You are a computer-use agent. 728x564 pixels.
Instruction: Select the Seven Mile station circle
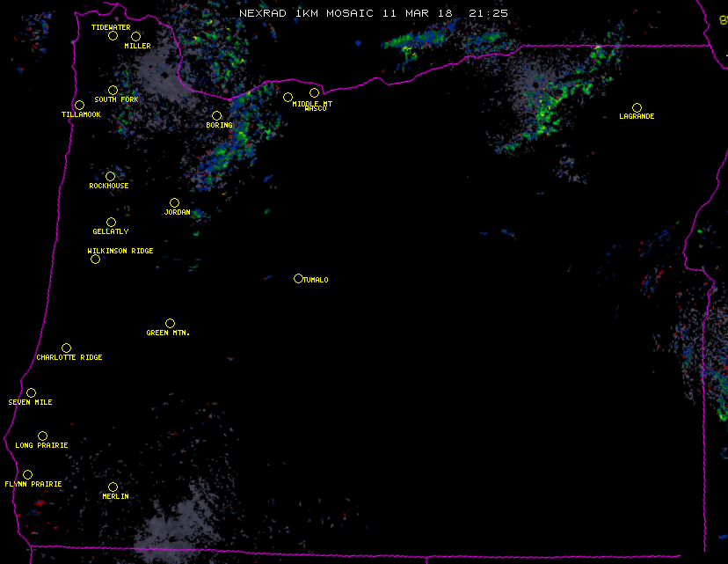pyautogui.click(x=31, y=393)
